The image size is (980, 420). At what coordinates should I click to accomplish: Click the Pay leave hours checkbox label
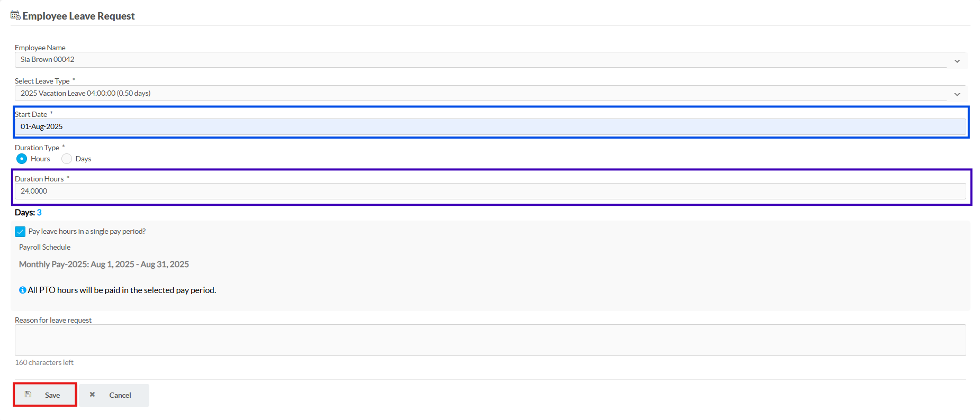pyautogui.click(x=87, y=231)
